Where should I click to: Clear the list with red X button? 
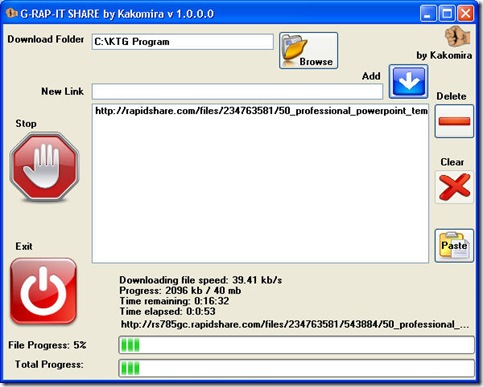point(454,187)
